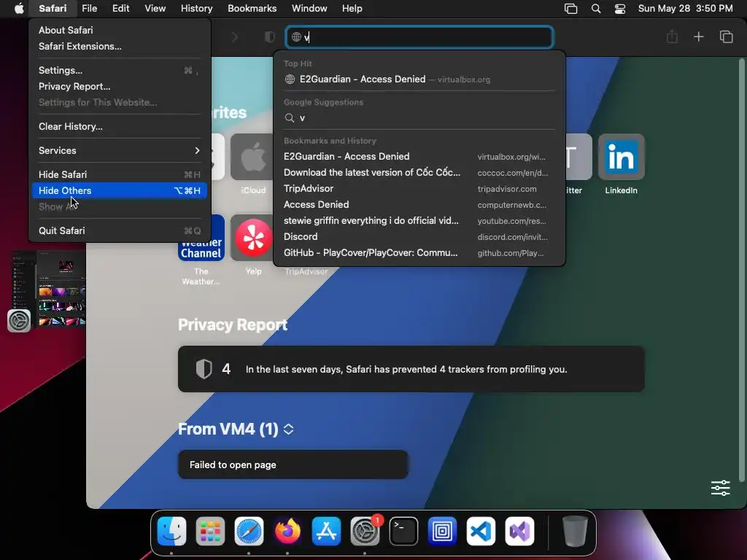Click the Stage Manager icon in menu bar
The image size is (747, 560).
[570, 9]
